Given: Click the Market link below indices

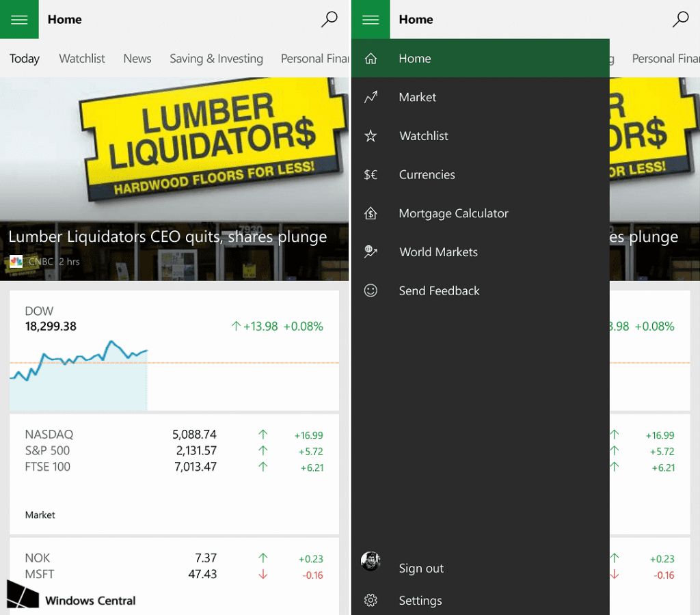Looking at the screenshot, I should pyautogui.click(x=40, y=515).
